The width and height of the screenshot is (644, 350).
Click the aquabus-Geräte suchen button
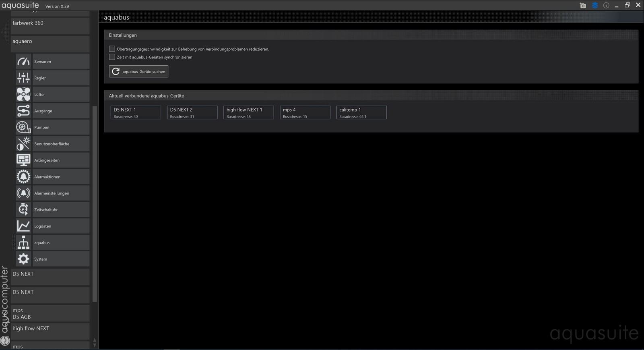tap(138, 71)
